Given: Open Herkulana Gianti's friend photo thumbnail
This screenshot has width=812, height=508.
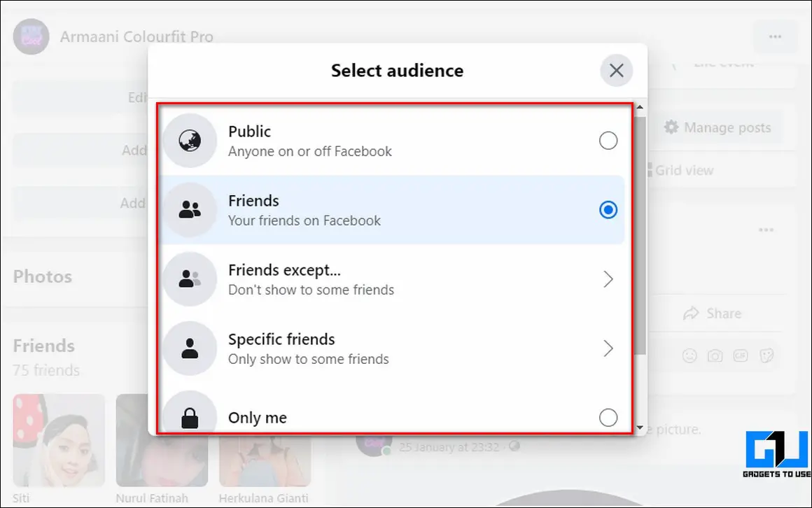Looking at the screenshot, I should (x=265, y=460).
